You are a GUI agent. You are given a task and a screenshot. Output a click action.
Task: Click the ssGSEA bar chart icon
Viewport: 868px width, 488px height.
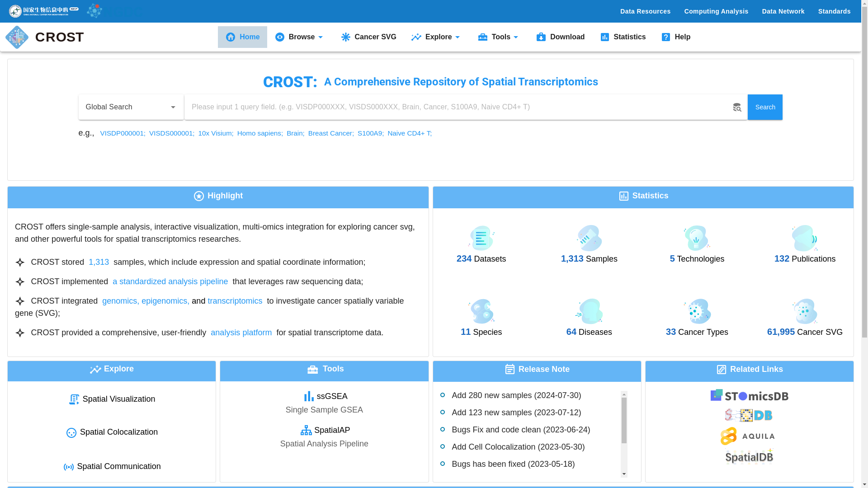pyautogui.click(x=309, y=396)
